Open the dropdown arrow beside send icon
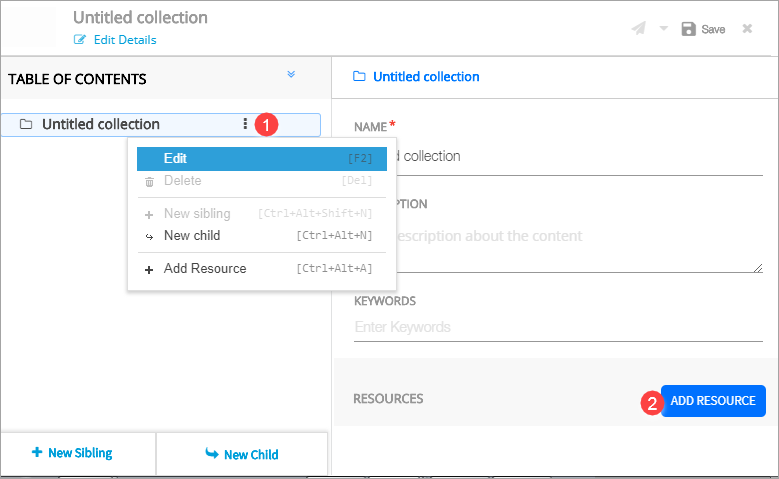Image resolution: width=779 pixels, height=479 pixels. coord(664,29)
